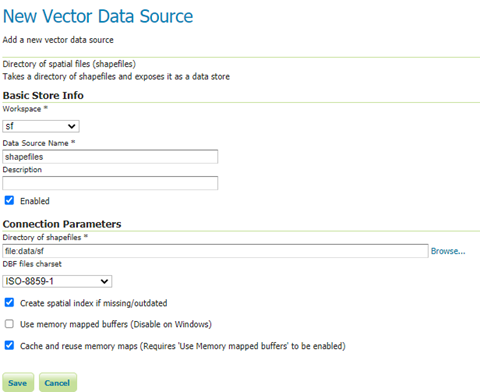Click the Use memory mapped buffers label
The width and height of the screenshot is (480, 392).
(116, 324)
